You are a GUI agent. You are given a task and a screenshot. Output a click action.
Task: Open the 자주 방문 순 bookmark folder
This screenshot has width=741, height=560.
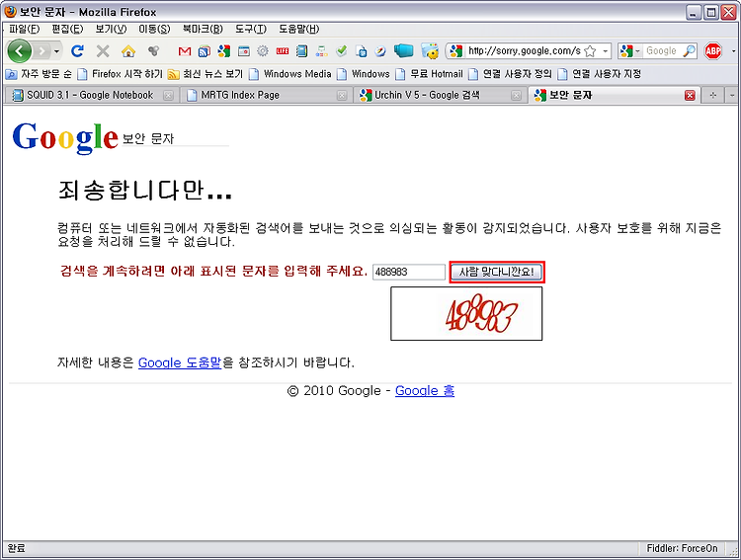(x=39, y=74)
